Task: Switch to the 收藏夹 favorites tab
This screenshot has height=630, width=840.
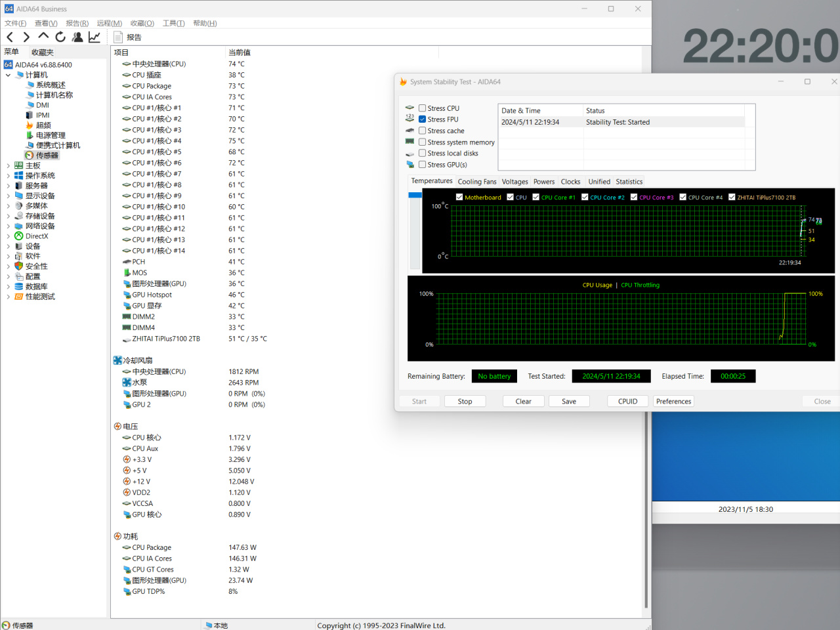Action: point(43,52)
